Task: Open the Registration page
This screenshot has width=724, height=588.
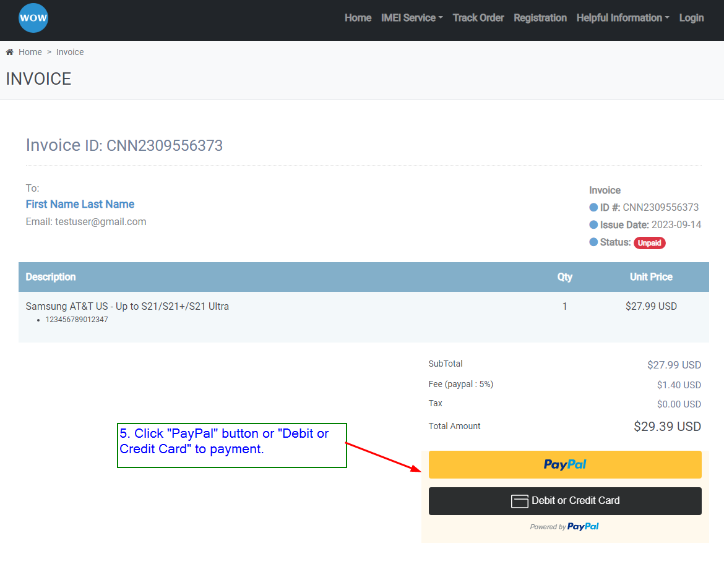Action: (540, 18)
